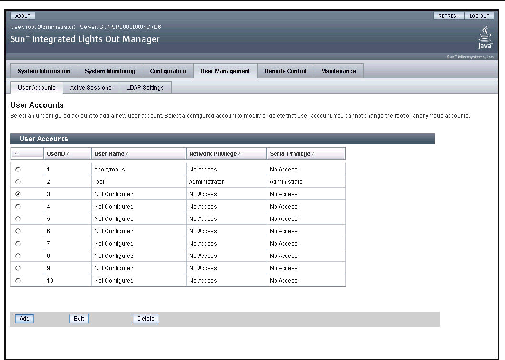Click Not Configured in the user ID 10 row
This screenshot has height=360, width=505.
[114, 281]
